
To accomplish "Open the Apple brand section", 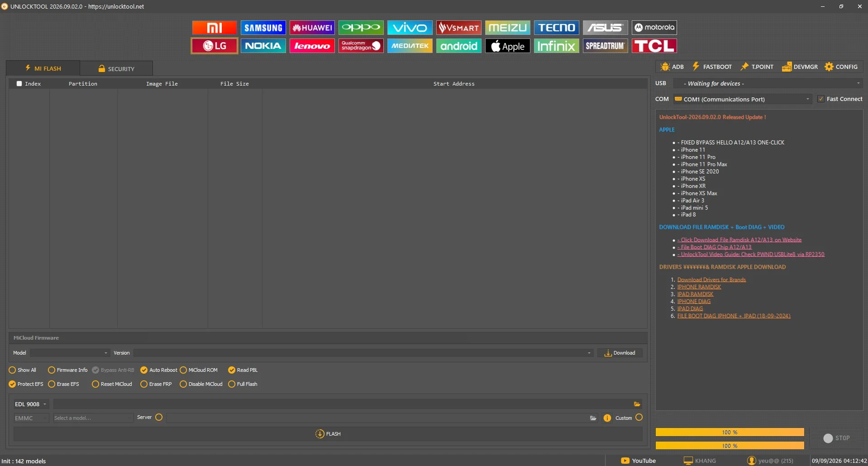I will point(507,46).
